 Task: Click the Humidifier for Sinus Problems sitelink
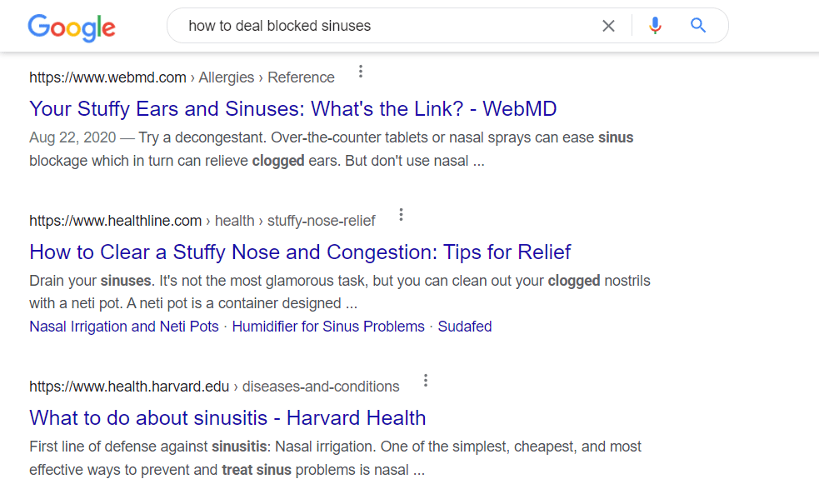point(328,326)
